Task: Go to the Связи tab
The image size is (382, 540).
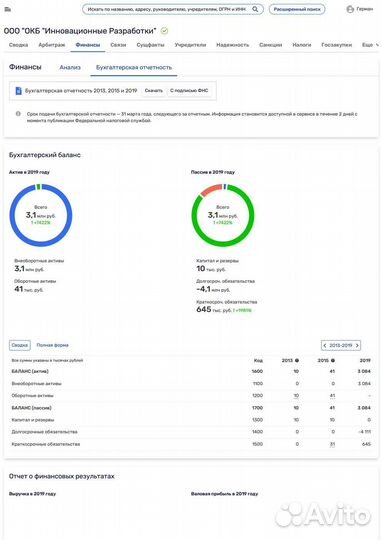Action: [x=118, y=45]
